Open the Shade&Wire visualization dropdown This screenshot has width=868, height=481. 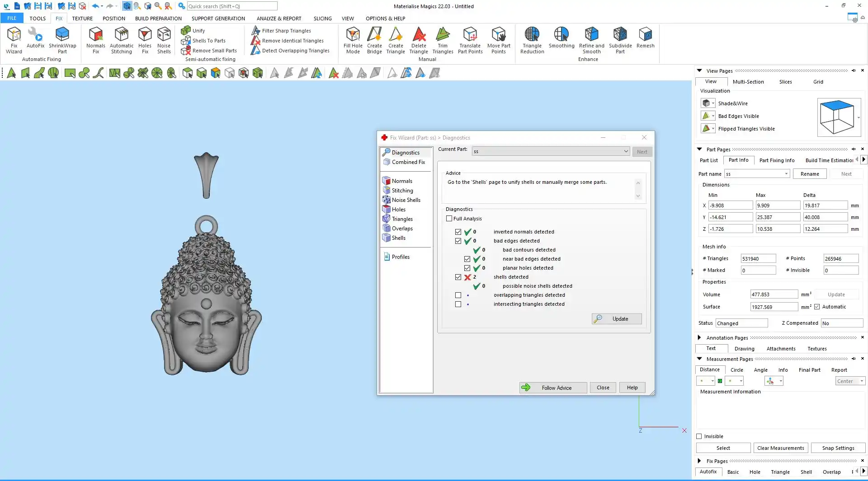(713, 103)
